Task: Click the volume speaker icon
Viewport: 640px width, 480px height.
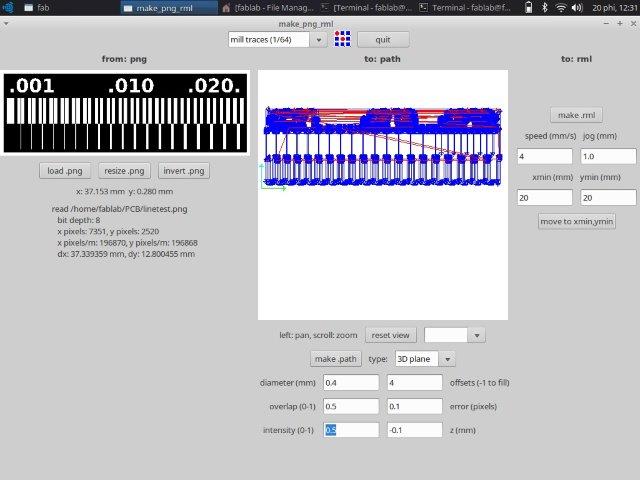Action: (577, 7)
